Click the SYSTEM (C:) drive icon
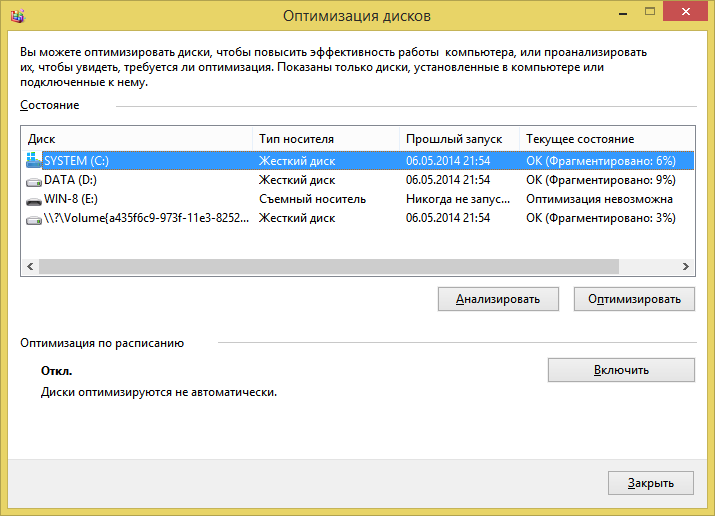715x516 pixels. click(x=35, y=161)
